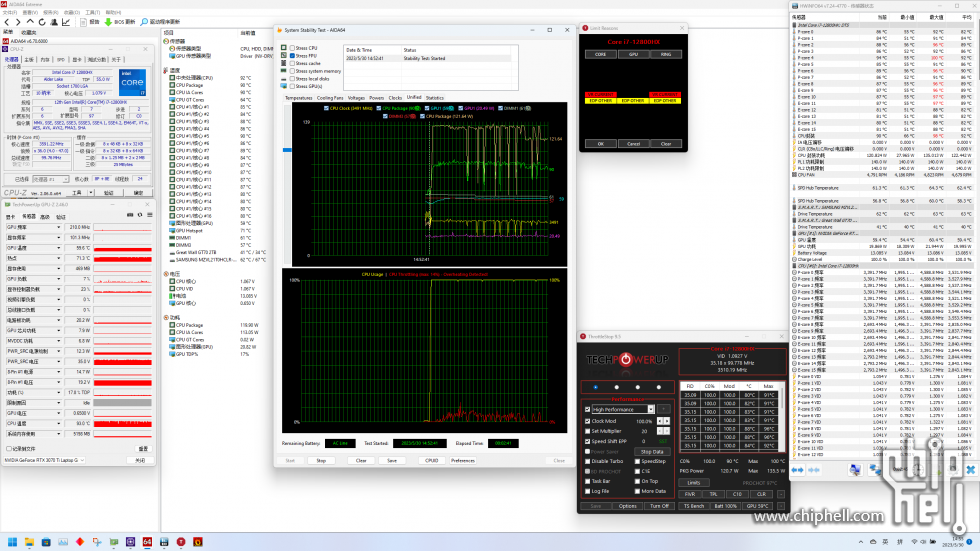Enable the Stress cache checkbox

click(292, 63)
